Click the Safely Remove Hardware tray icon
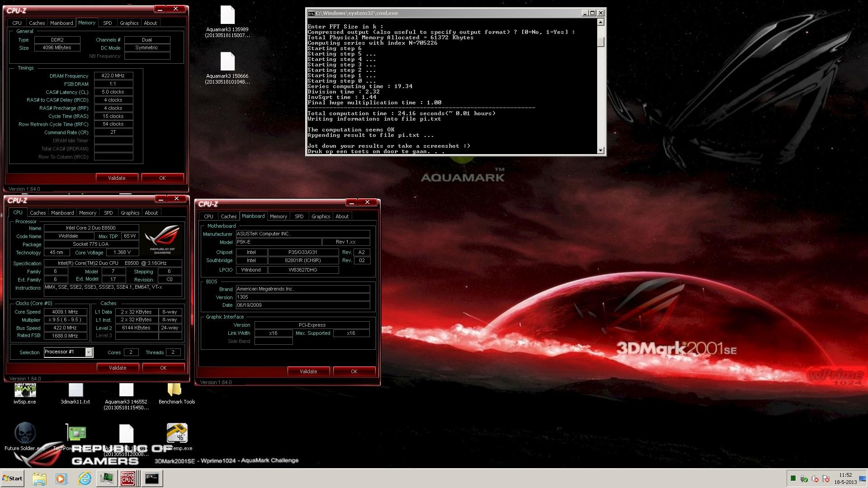 [804, 479]
